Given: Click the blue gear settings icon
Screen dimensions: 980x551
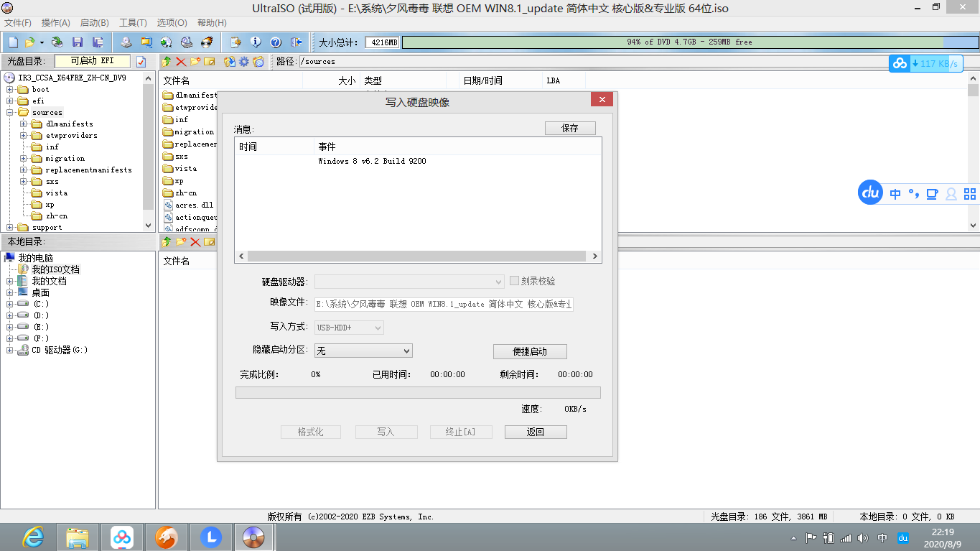Looking at the screenshot, I should 244,62.
